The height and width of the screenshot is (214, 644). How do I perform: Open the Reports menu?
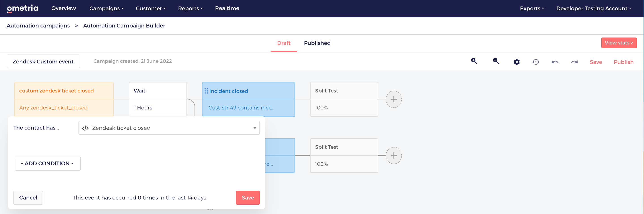(x=190, y=8)
